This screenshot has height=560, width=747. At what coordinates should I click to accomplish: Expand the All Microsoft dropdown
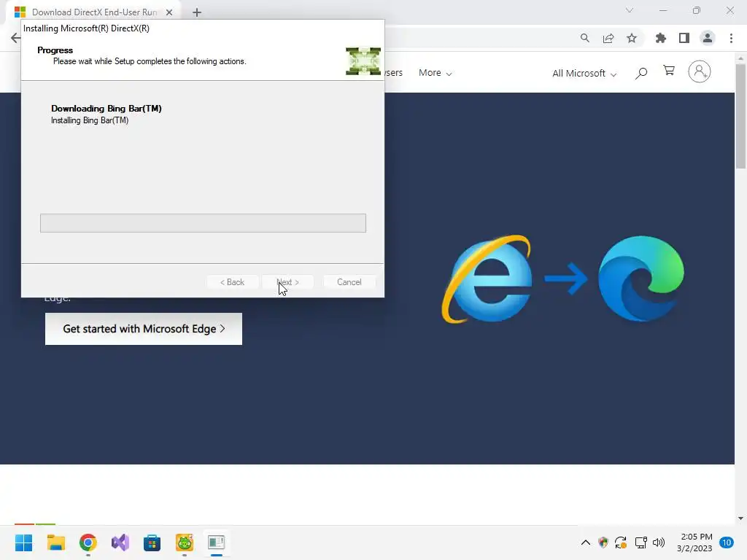pos(584,74)
